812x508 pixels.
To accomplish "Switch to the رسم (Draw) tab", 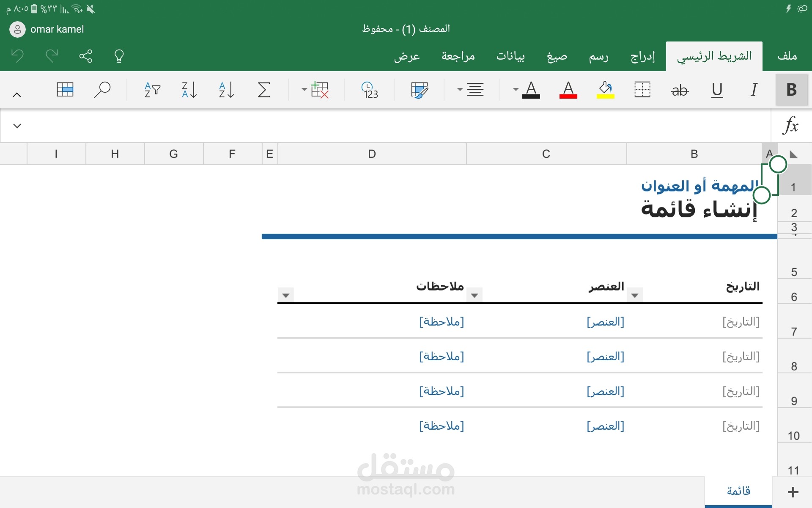I will pyautogui.click(x=598, y=56).
